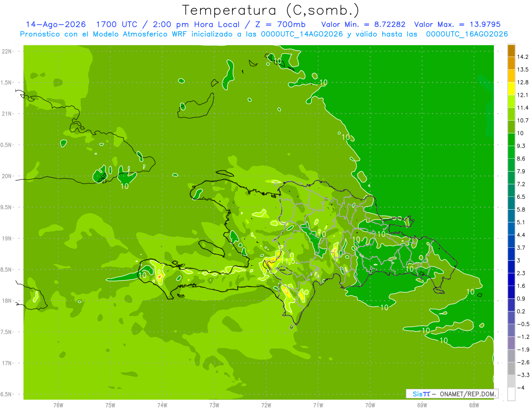Click '11.4' on the color scale

click(x=523, y=108)
